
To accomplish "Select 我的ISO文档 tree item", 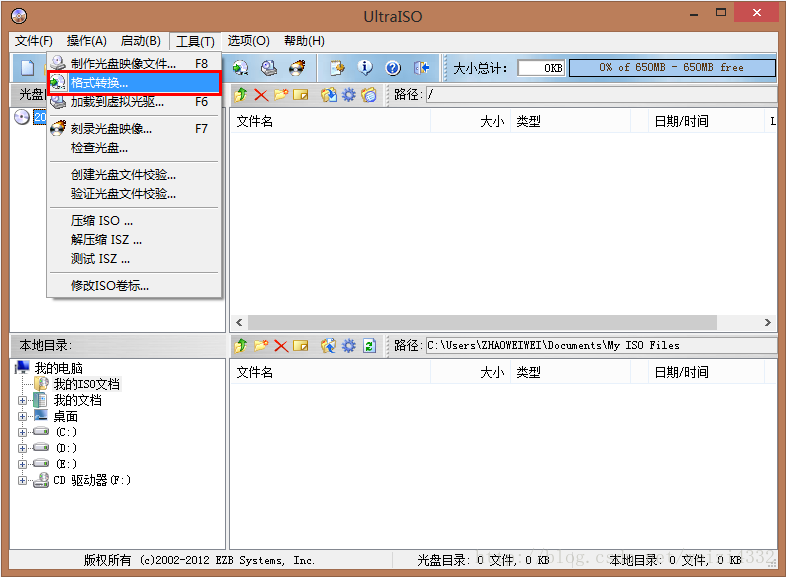I will pyautogui.click(x=87, y=384).
